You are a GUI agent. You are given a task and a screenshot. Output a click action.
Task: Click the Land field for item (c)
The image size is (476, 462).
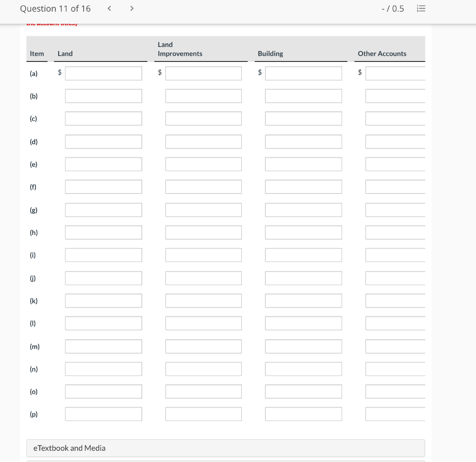click(x=104, y=119)
